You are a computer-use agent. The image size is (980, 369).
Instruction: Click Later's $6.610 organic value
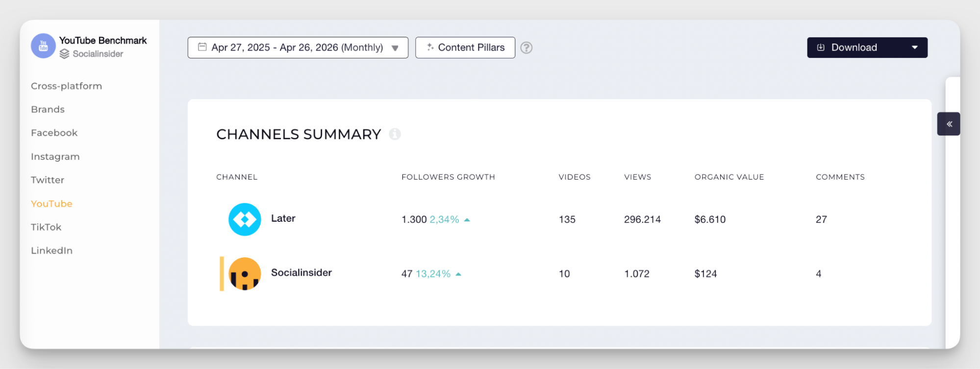click(x=710, y=219)
